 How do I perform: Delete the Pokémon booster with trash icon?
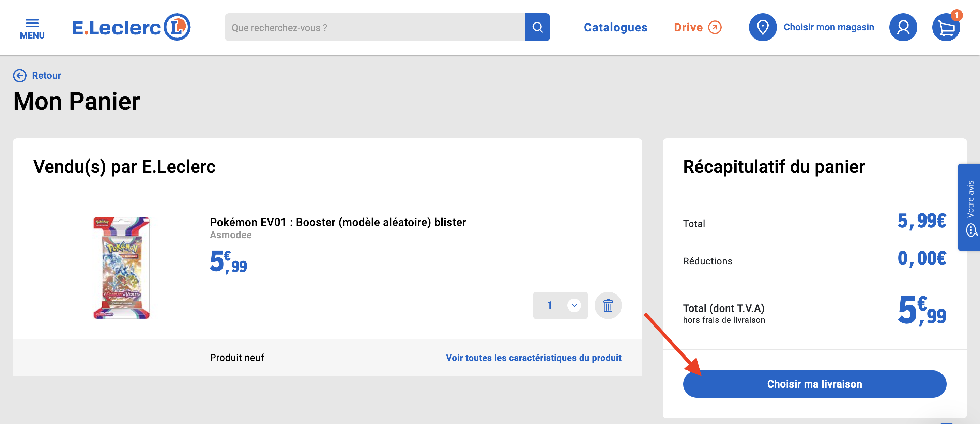click(608, 305)
